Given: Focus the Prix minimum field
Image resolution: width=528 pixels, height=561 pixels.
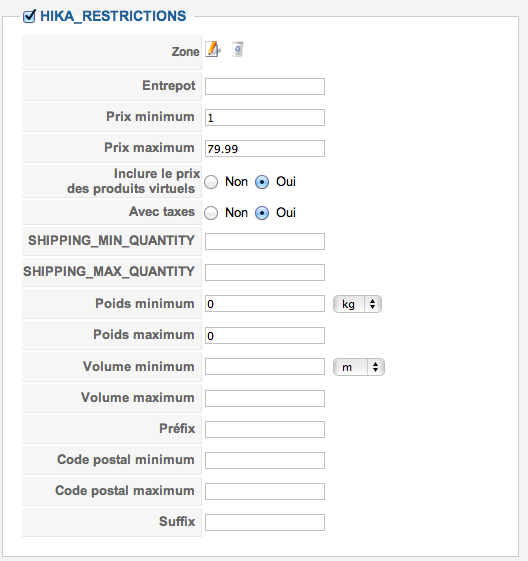Looking at the screenshot, I should (x=265, y=118).
